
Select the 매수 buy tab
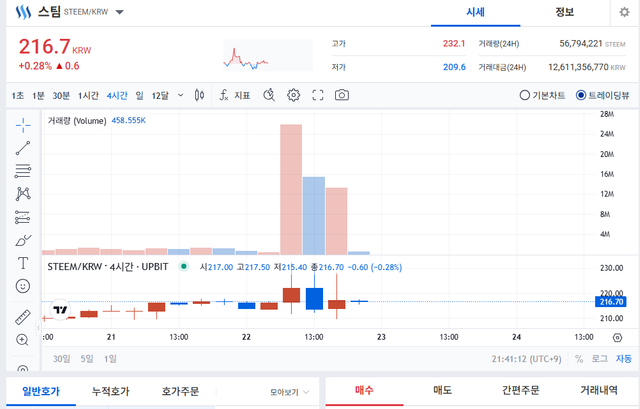pyautogui.click(x=364, y=391)
